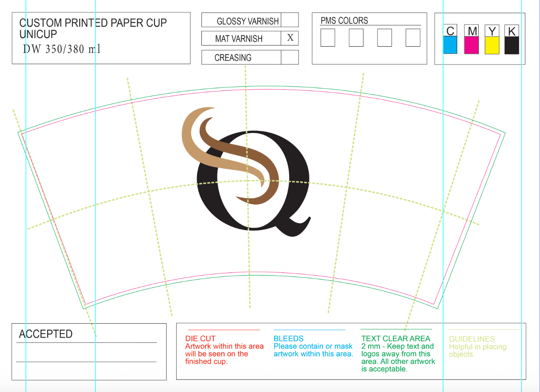Click the blue BLEEDS legend heading

(288, 338)
